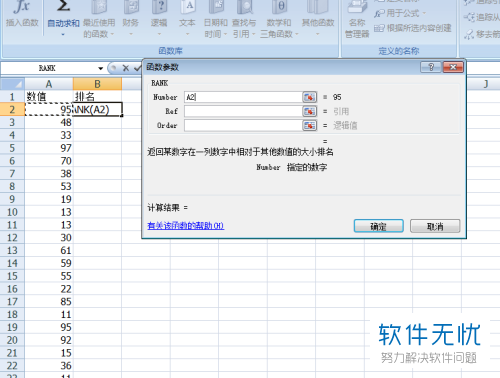Viewport: 500px width, 378px height.
Task: Click cell A2 with value 95
Action: pyautogui.click(x=49, y=109)
